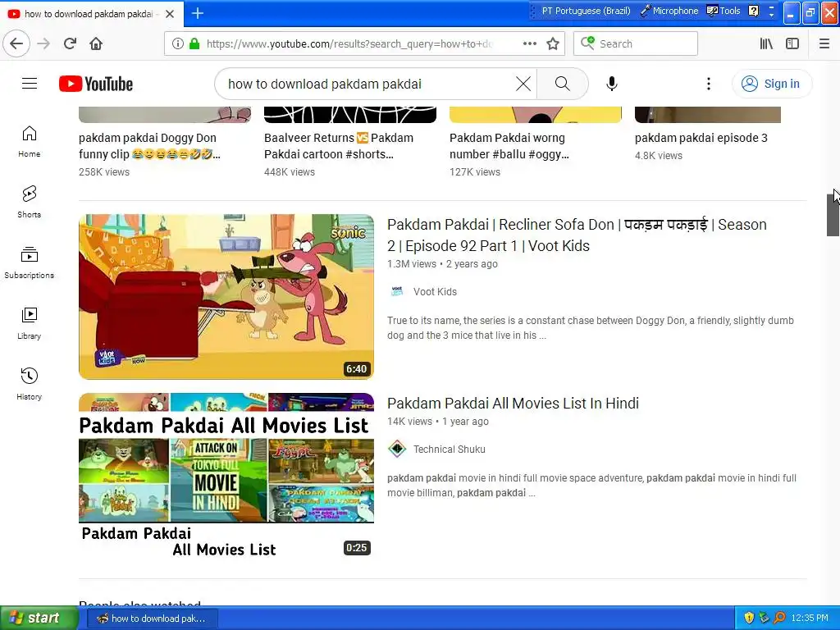The image size is (840, 630).
Task: Go back with the browser back arrow
Action: point(16,43)
